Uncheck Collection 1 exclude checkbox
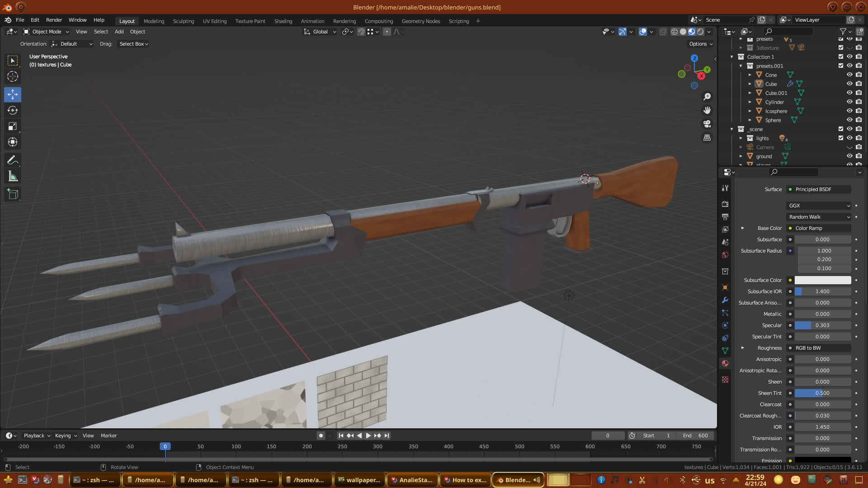868x488 pixels. [841, 57]
